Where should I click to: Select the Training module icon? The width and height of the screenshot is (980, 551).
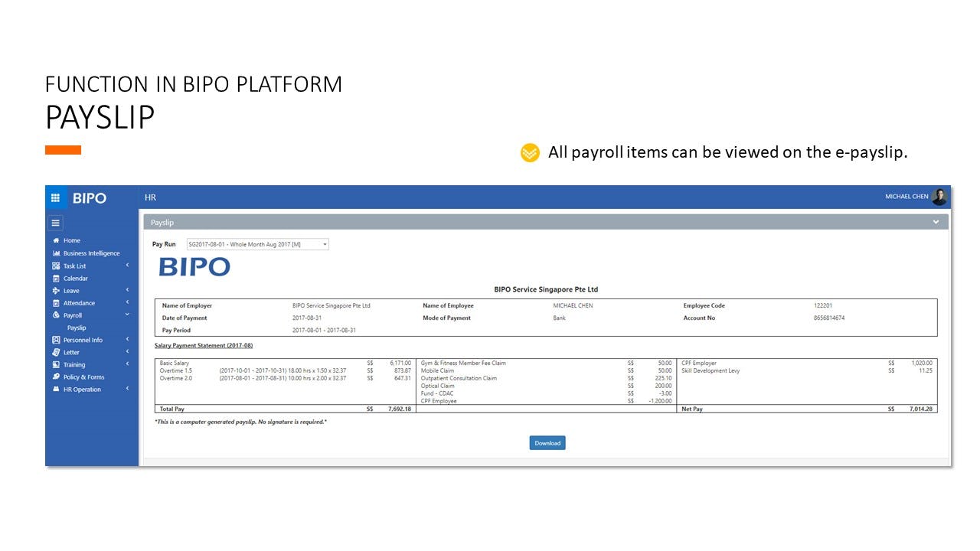point(56,364)
